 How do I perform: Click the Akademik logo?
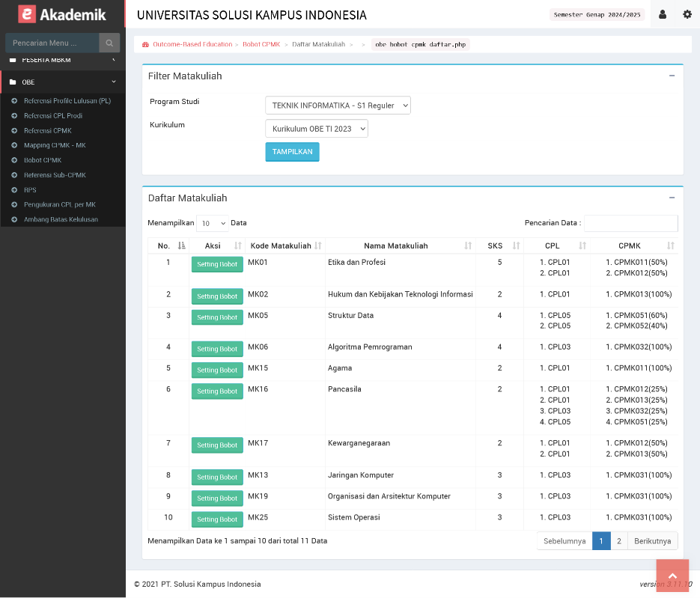tap(63, 14)
